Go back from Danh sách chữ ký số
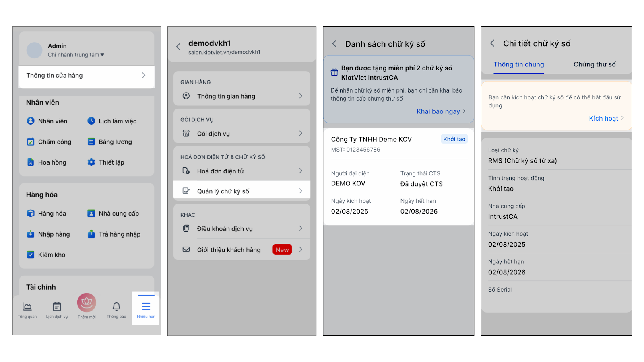 tap(334, 43)
